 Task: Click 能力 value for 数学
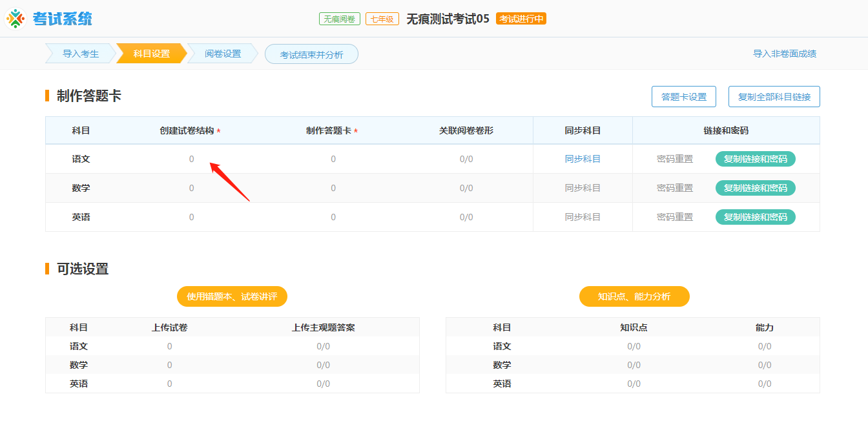[x=765, y=365]
